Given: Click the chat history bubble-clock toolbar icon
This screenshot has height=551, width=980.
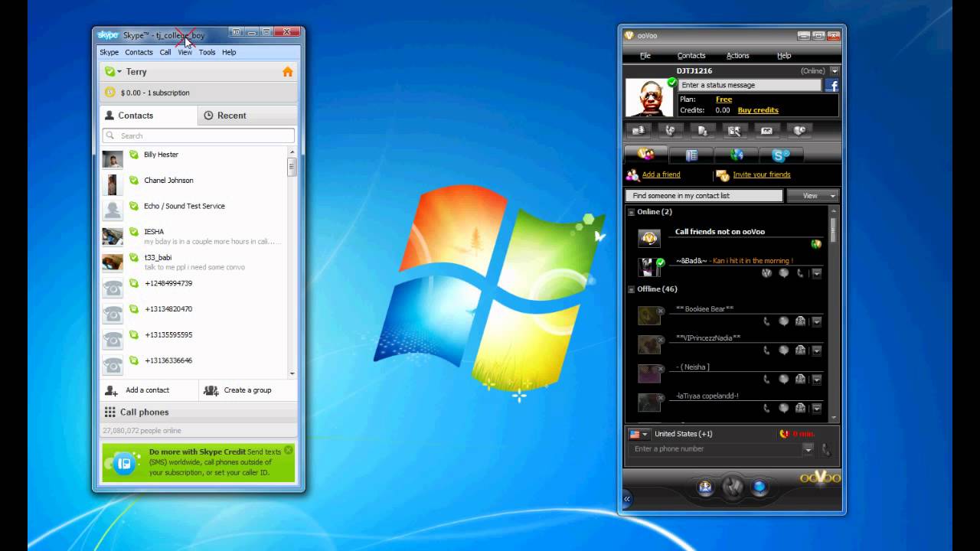Looking at the screenshot, I should 799,131.
